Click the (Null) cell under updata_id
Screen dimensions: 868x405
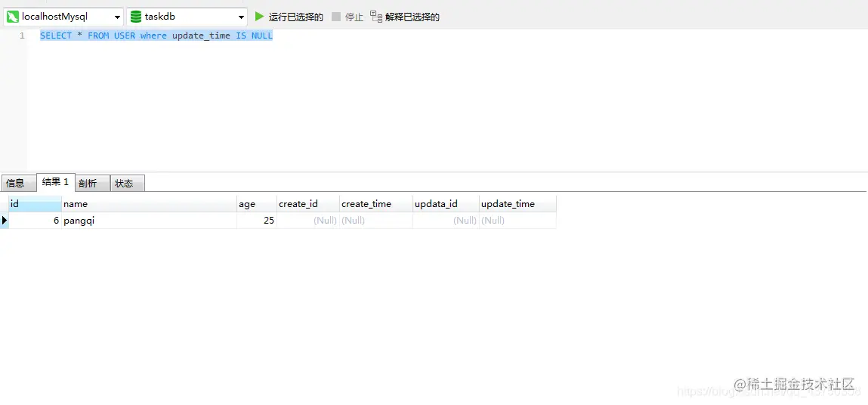point(446,221)
